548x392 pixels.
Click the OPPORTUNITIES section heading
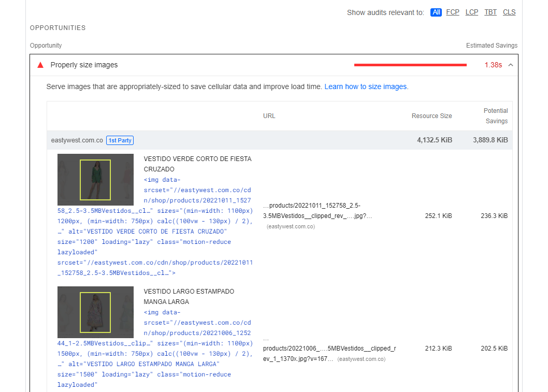coord(57,28)
